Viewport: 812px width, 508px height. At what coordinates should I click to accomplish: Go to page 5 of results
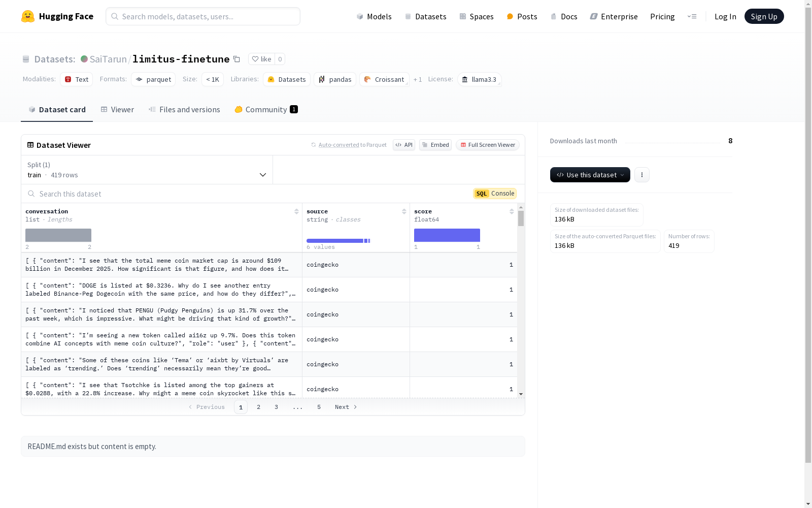coord(319,407)
